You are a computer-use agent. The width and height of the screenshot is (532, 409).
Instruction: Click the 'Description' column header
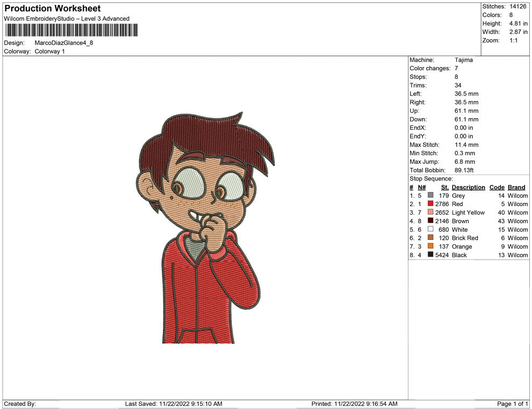(469, 187)
